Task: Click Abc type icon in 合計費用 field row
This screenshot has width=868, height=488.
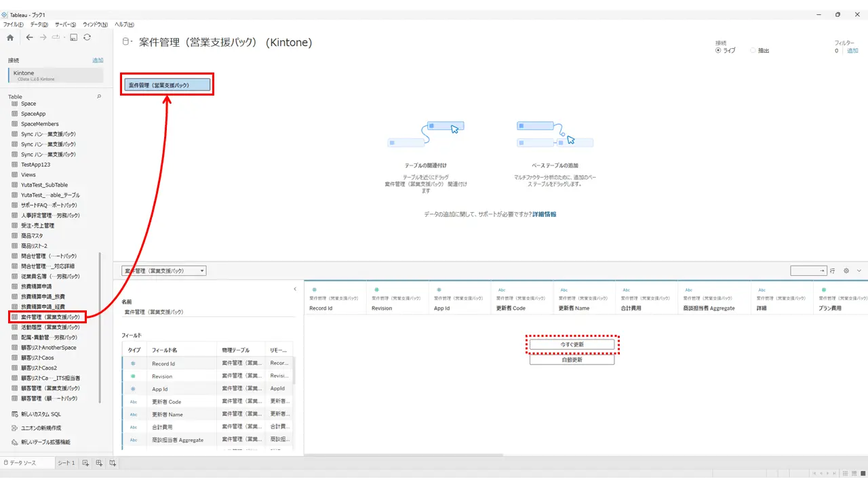Action: pos(134,427)
